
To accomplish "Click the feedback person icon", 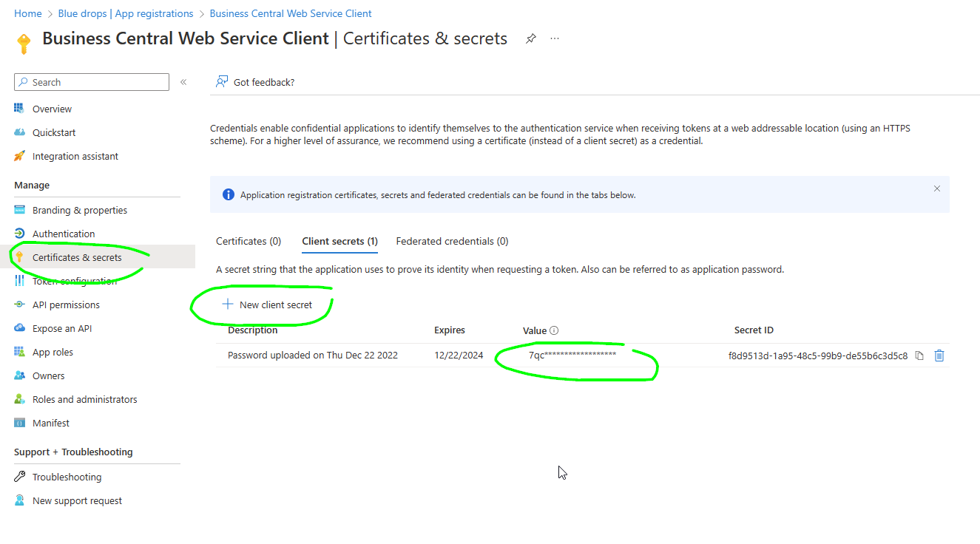I will coord(221,82).
